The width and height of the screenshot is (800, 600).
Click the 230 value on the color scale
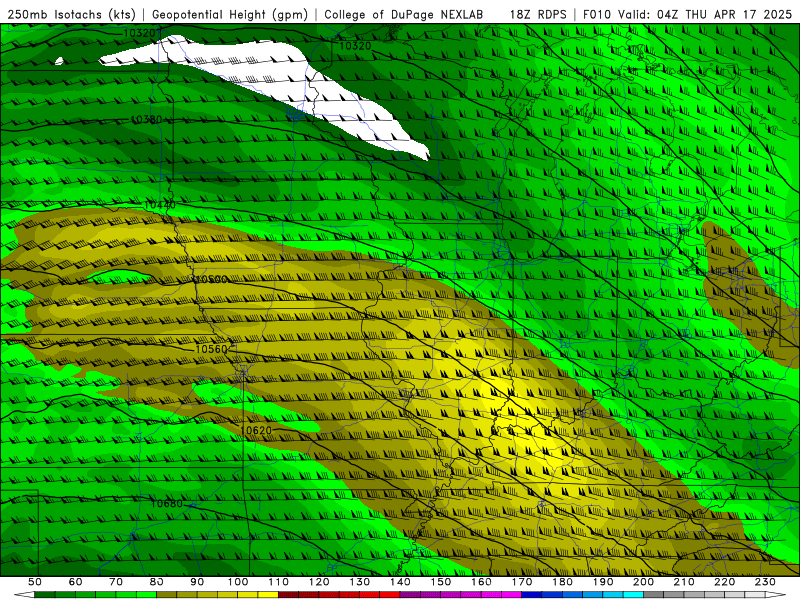click(766, 582)
